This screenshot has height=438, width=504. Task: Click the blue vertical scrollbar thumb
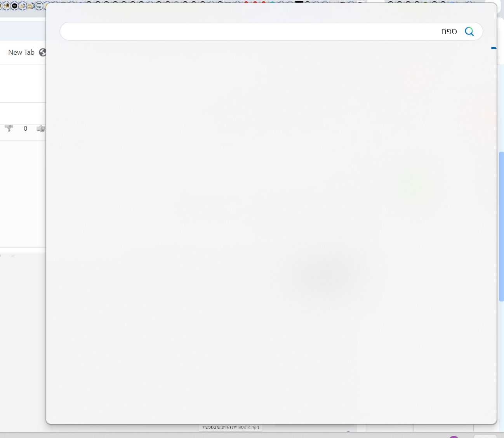501,226
